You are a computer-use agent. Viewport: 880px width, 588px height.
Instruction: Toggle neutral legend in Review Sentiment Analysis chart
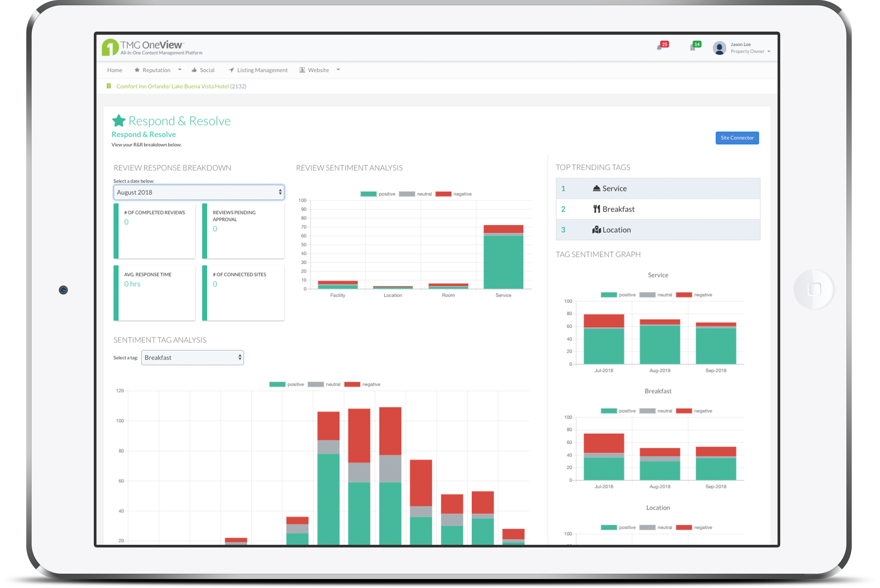pyautogui.click(x=415, y=194)
